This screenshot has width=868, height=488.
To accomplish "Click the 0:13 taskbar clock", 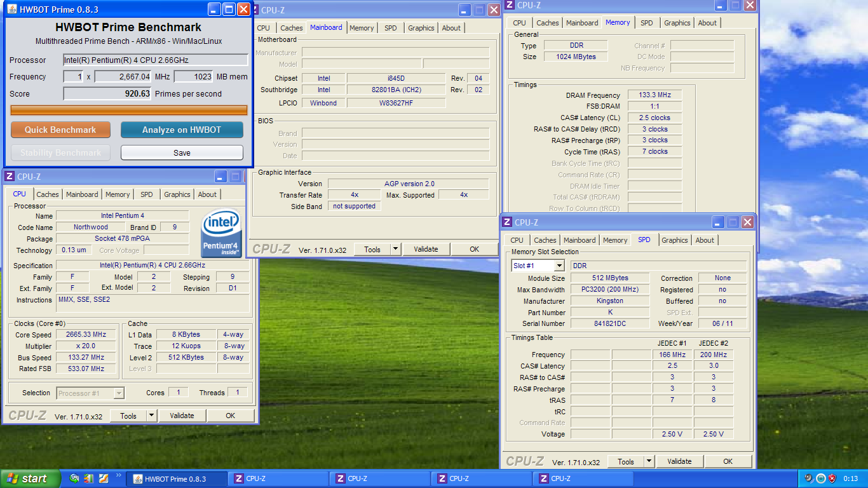I will 851,478.
